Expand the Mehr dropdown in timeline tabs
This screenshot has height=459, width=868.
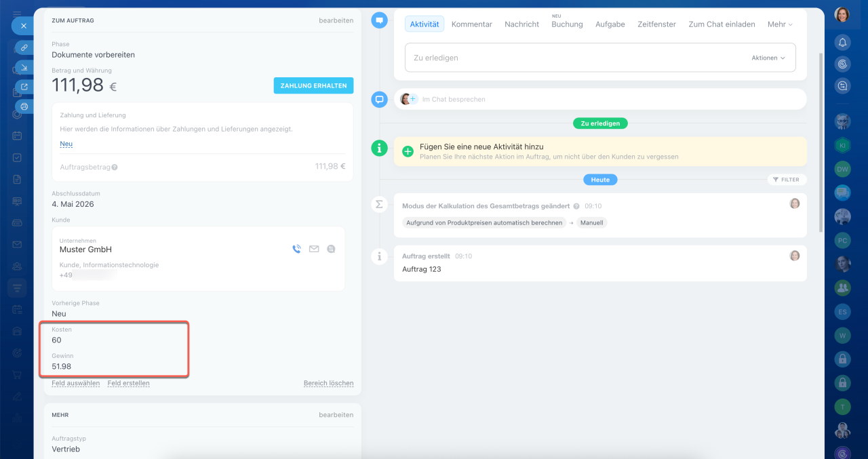pyautogui.click(x=780, y=24)
